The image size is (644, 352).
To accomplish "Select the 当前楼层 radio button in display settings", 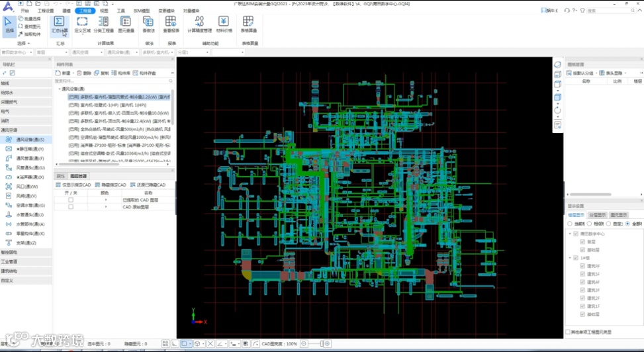I will pos(570,224).
